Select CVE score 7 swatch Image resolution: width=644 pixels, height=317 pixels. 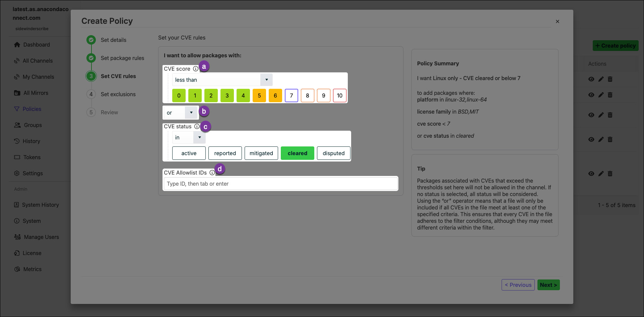tap(292, 96)
